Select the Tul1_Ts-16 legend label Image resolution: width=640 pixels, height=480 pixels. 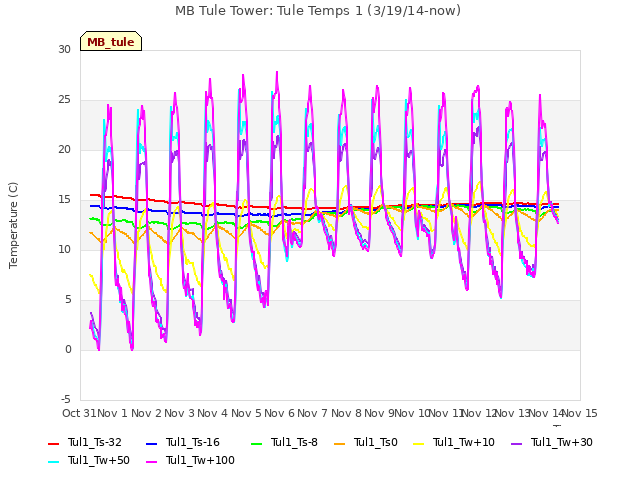point(193,442)
